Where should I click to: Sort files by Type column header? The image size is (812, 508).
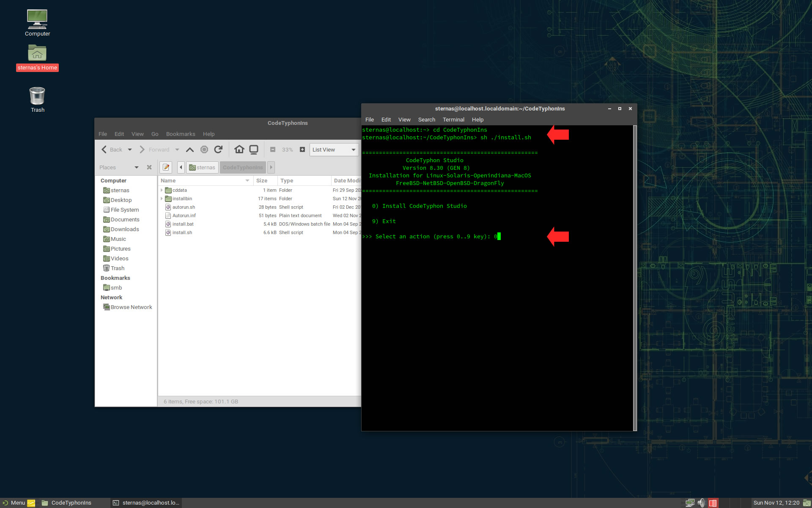click(304, 180)
